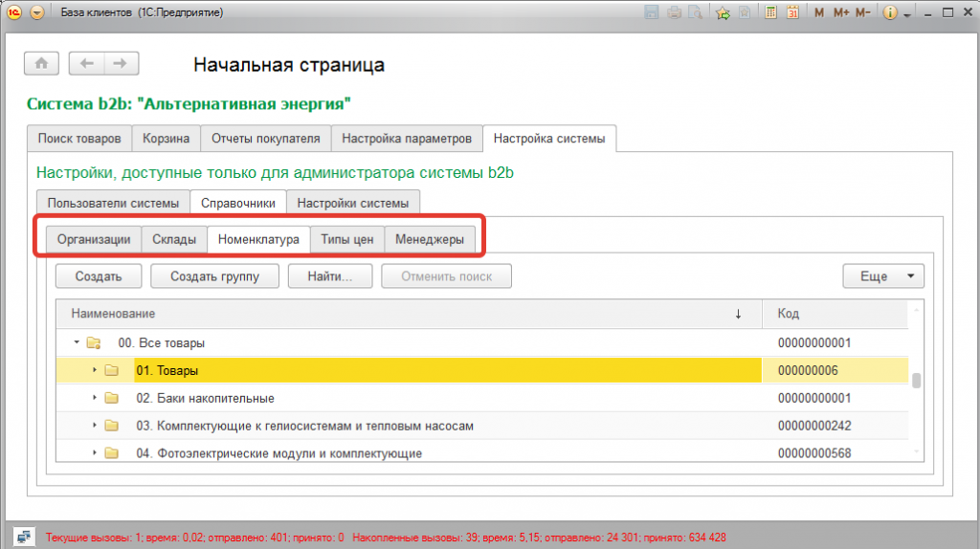This screenshot has width=980, height=549.
Task: Click scrollbar down arrow of list
Action: 916,452
